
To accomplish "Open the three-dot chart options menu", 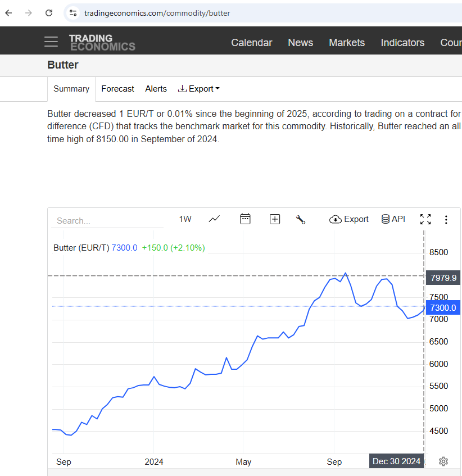I will point(446,220).
